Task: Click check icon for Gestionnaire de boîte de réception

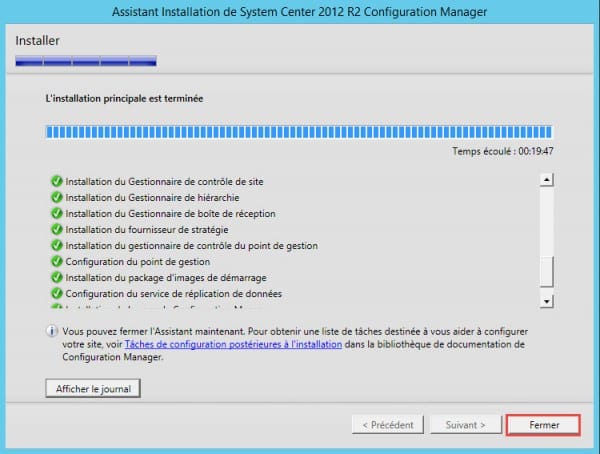Action: pos(57,213)
